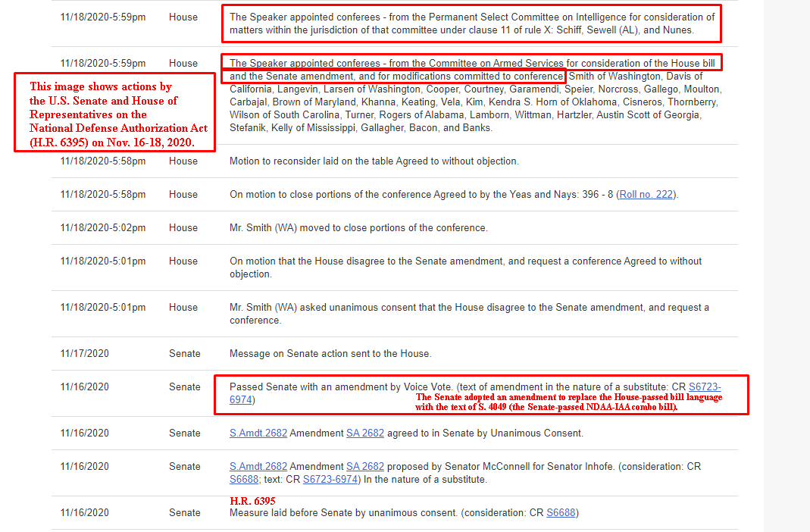The width and height of the screenshot is (810, 532).
Task: Select date in Intelligence Committee conferees row
Action: 103,17
